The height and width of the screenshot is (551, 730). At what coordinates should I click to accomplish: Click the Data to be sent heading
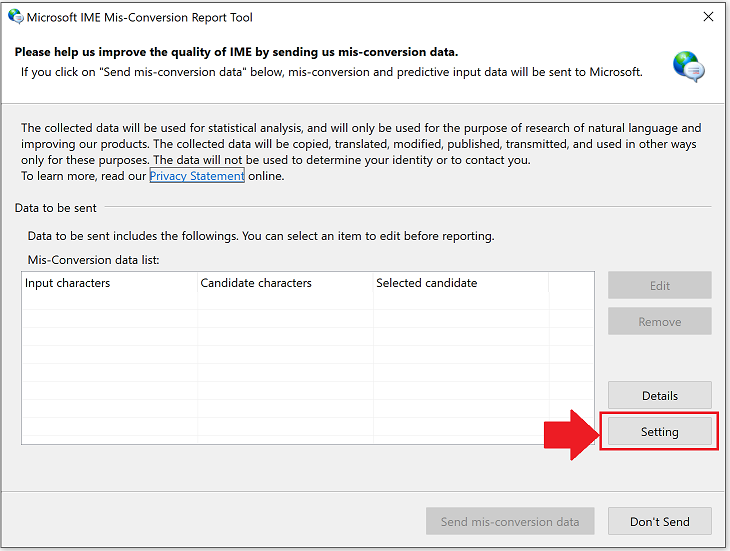click(55, 208)
